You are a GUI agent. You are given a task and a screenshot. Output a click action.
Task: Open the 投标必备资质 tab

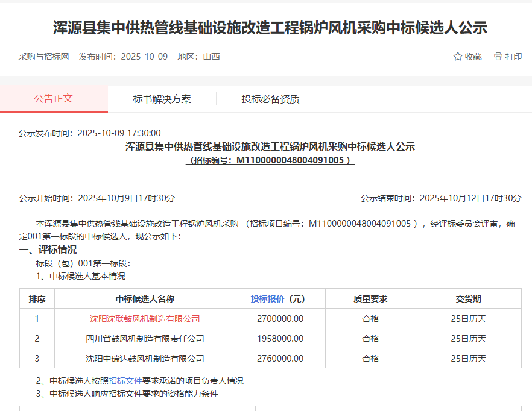[x=270, y=99]
